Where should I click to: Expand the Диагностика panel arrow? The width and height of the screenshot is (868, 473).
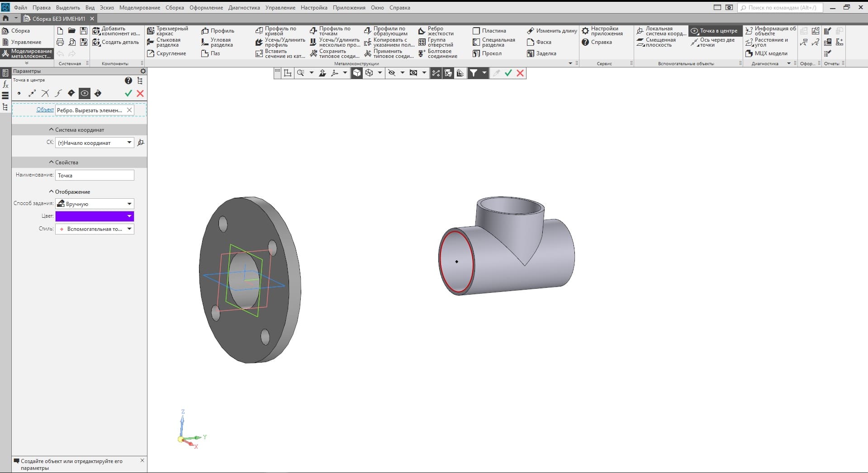[x=789, y=63]
